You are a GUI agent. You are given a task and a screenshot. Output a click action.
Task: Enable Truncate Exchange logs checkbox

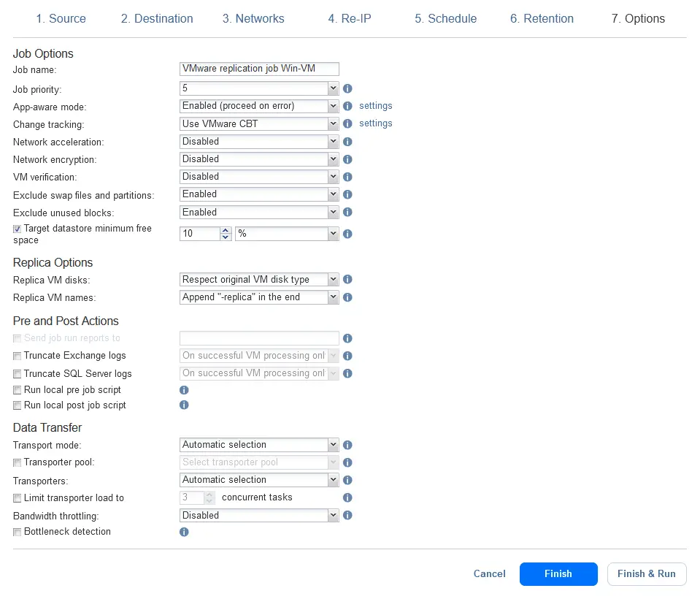[18, 356]
